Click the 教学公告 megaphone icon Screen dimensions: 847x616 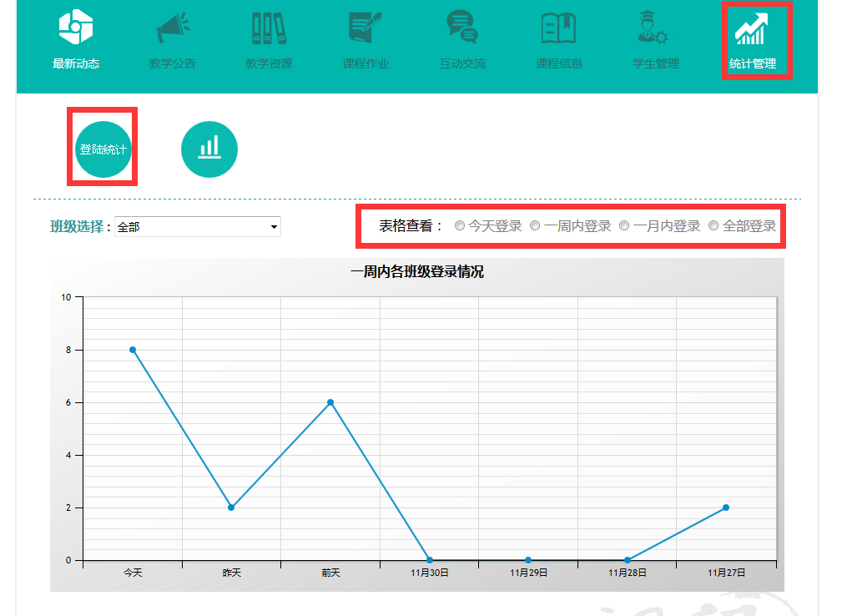point(172,28)
